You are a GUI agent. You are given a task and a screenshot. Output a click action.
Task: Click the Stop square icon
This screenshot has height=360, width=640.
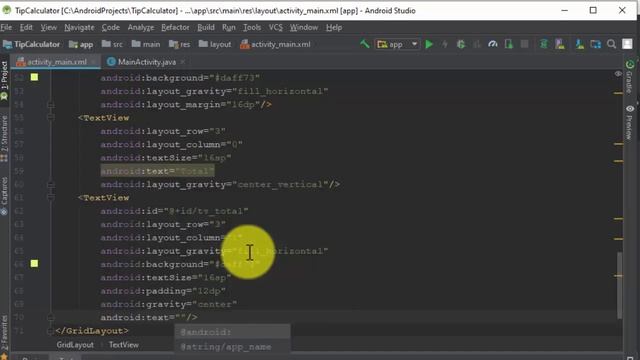point(524,44)
